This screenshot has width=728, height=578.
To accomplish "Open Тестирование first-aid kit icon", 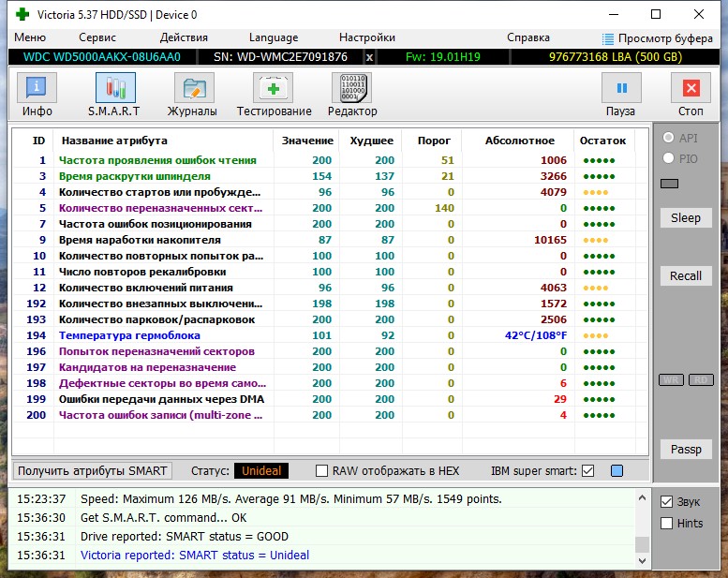I will point(273,88).
